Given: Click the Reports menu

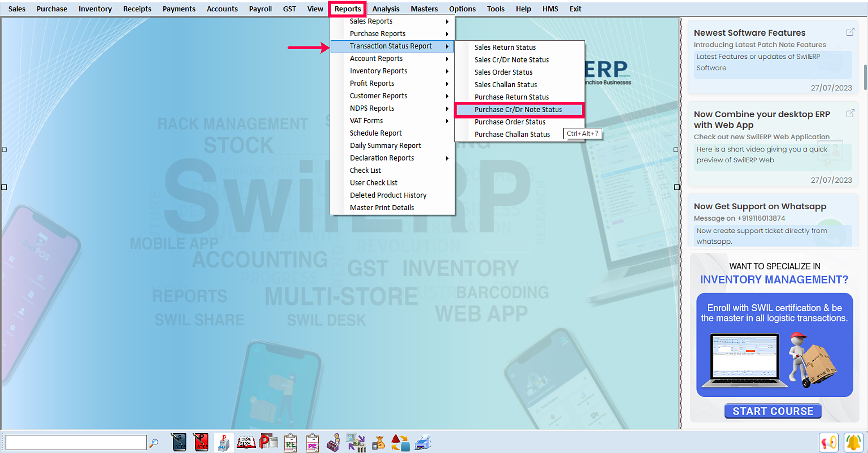Looking at the screenshot, I should (348, 9).
